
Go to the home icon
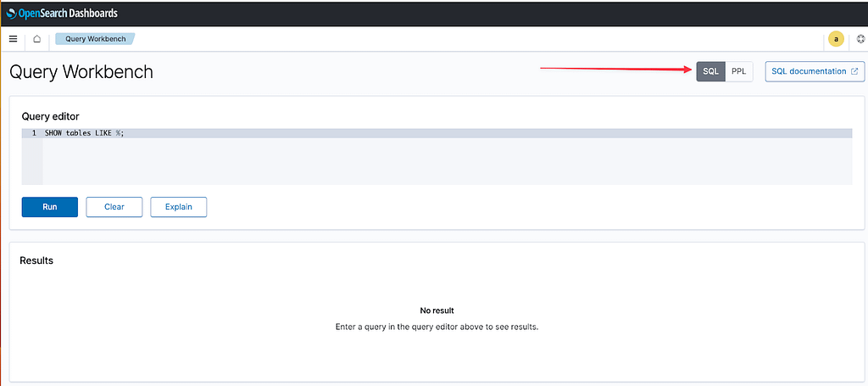point(37,39)
